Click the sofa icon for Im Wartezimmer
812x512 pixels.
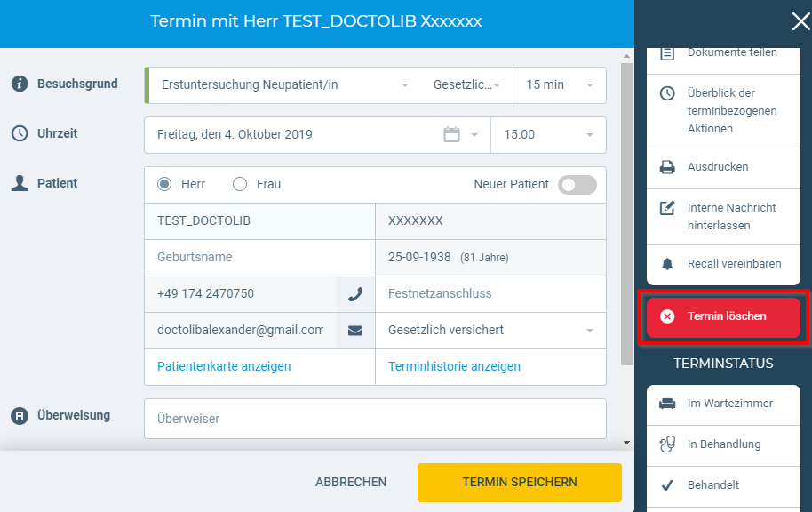[x=667, y=404]
